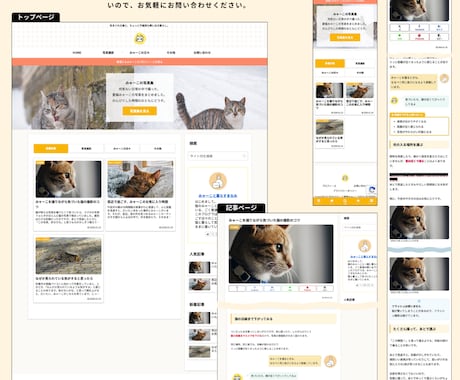The height and width of the screenshot is (380, 460).
Task: Click the トップページ label tag
Action: click(36, 17)
